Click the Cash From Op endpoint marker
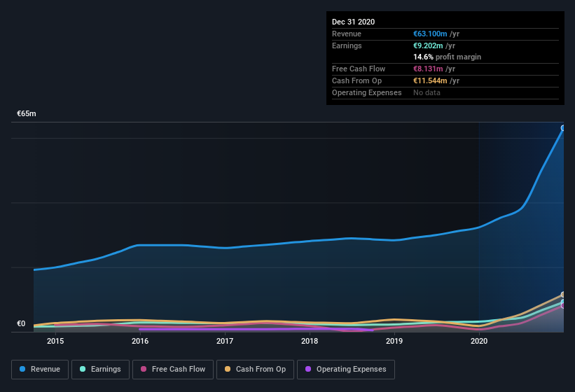 563,295
